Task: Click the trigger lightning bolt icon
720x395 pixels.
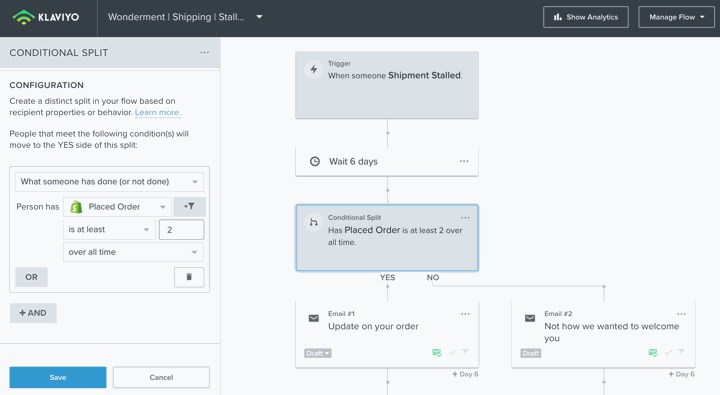Action: tap(314, 69)
